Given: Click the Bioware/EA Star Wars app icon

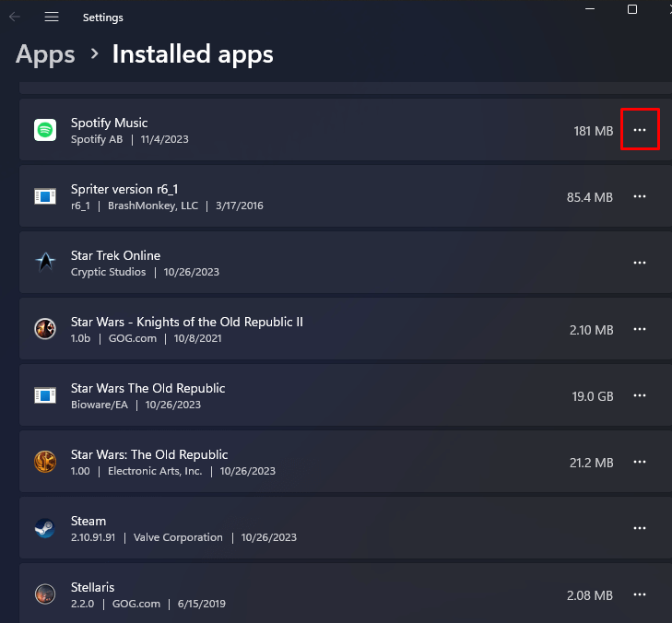Looking at the screenshot, I should click(45, 395).
